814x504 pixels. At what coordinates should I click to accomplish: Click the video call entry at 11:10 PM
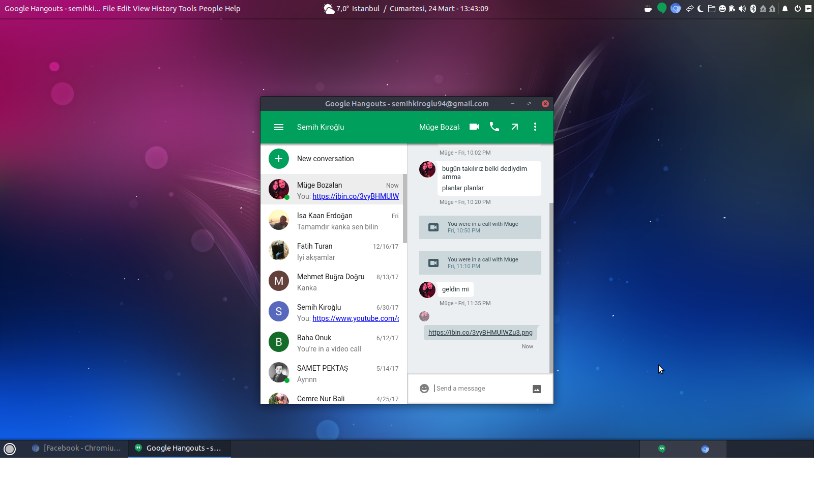point(480,263)
